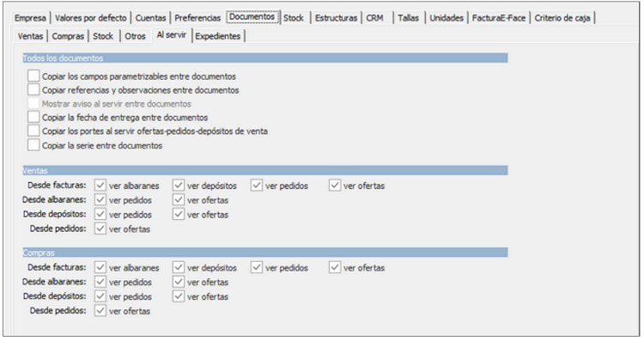Screen dimensions: 644x341
Task: Enable Copiar la serie entre documentos
Action: 33,145
